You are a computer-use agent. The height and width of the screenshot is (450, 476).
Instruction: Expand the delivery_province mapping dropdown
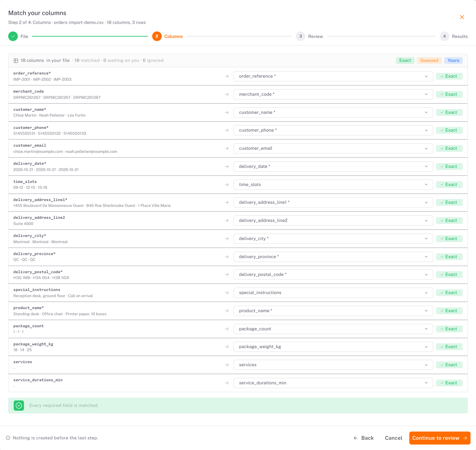(333, 257)
